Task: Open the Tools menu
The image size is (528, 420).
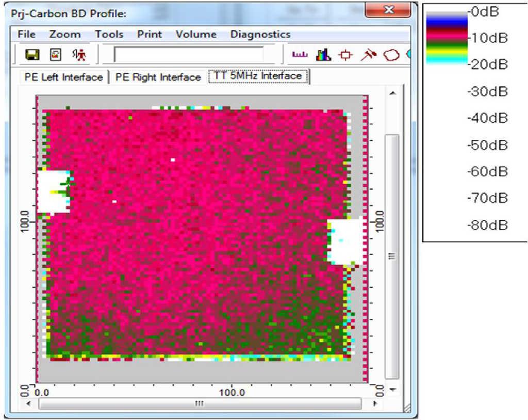Action: pos(109,35)
